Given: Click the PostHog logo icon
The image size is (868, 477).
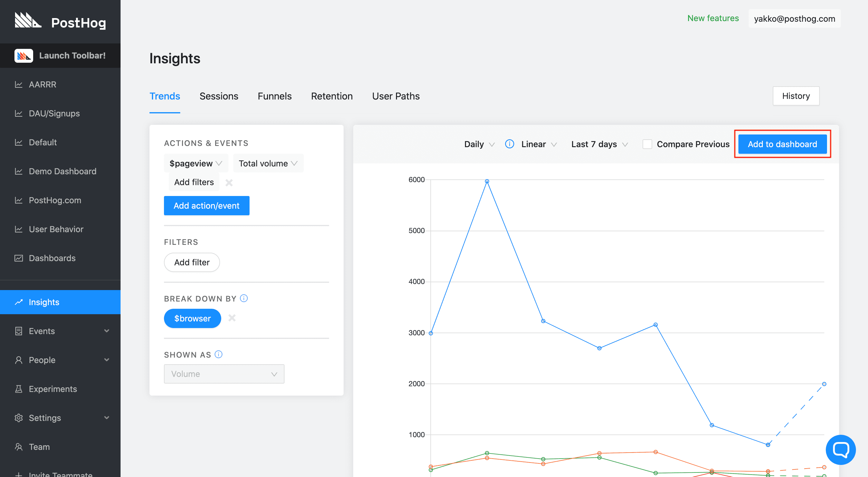Looking at the screenshot, I should [28, 21].
